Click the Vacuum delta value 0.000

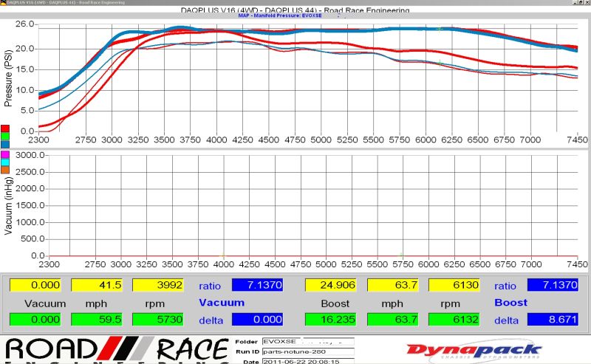click(257, 320)
